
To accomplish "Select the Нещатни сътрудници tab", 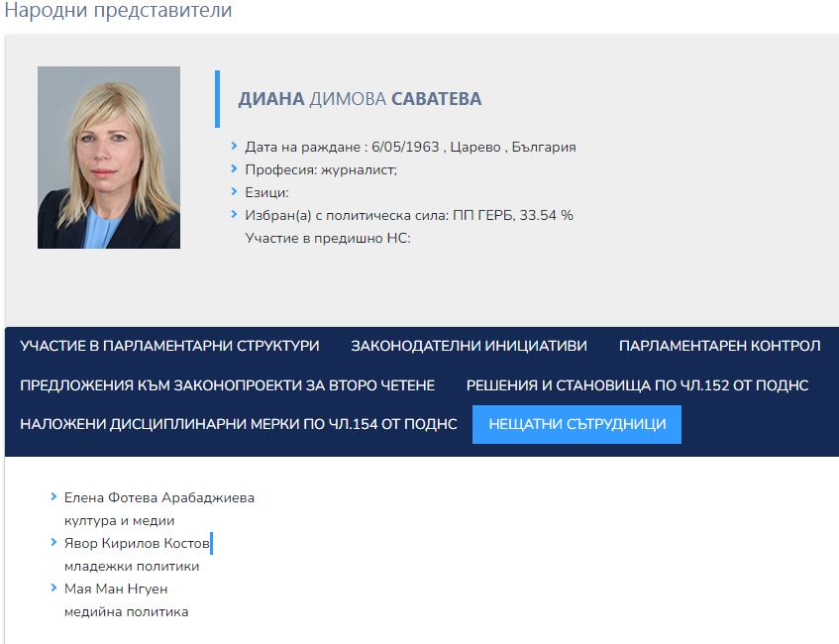I will (577, 424).
